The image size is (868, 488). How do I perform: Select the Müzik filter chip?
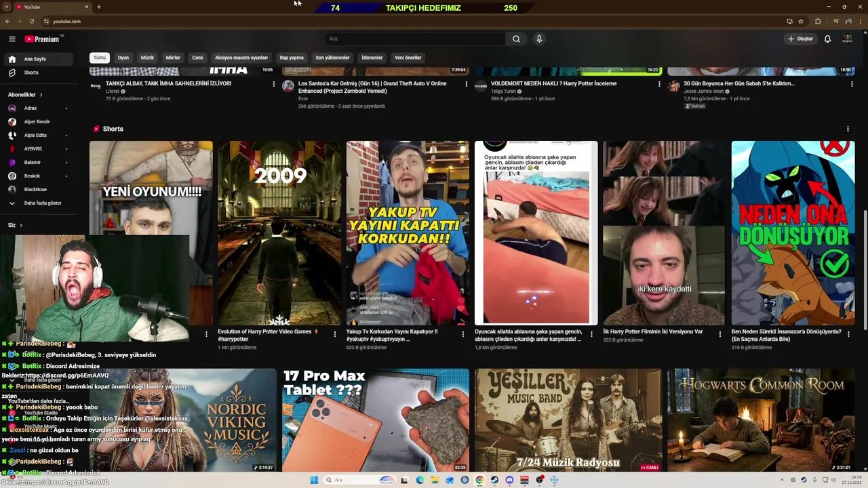pyautogui.click(x=147, y=58)
